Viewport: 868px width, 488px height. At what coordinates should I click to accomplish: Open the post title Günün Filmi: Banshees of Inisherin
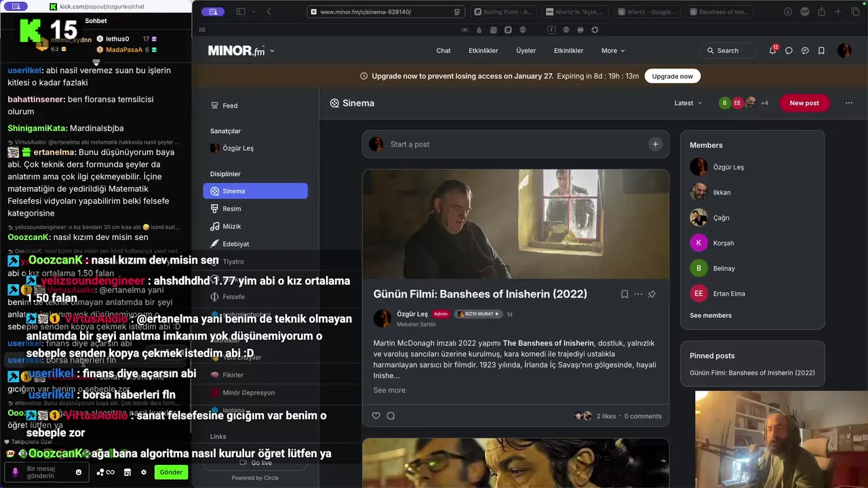pos(480,294)
